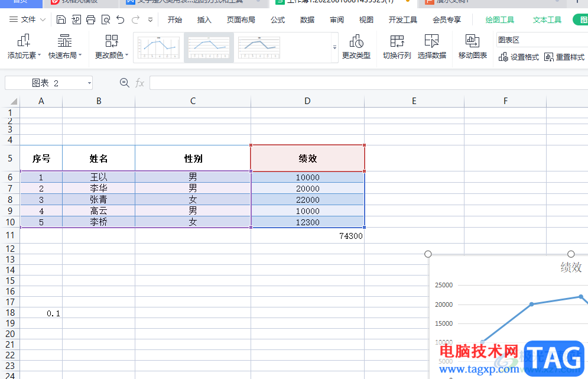Click the 更改颜色 icon
Viewport: 588px width, 379px height.
pyautogui.click(x=111, y=41)
